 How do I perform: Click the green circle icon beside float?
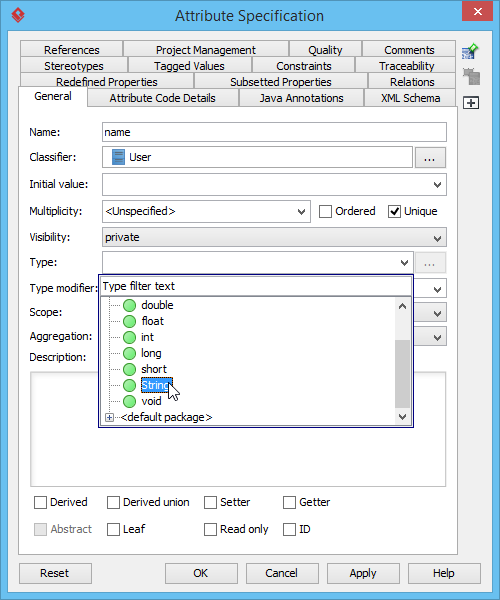click(x=129, y=321)
